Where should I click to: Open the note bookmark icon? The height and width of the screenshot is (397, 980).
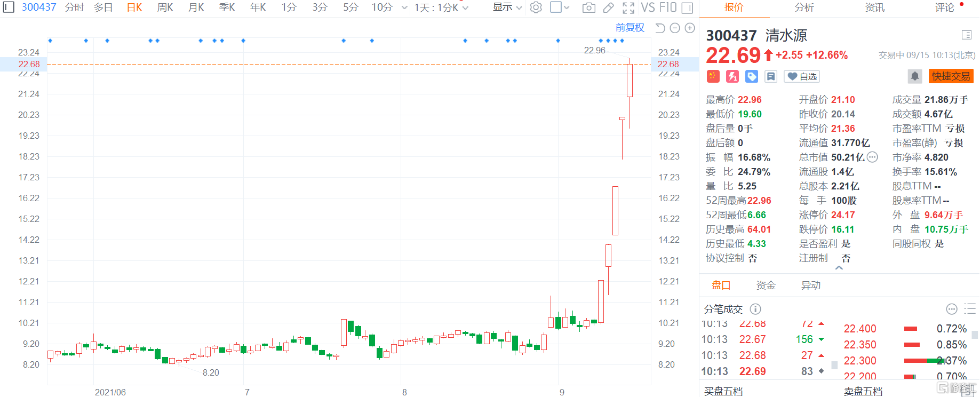771,76
